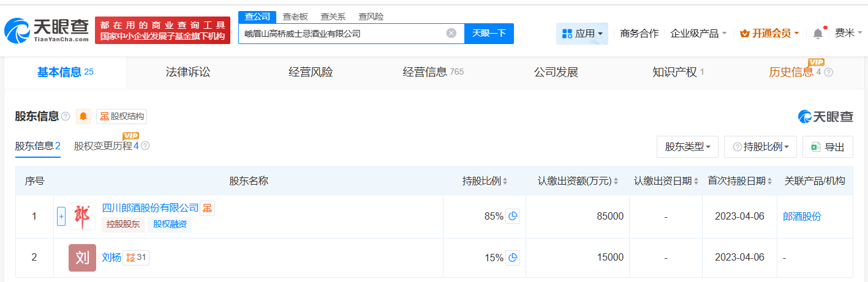Image resolution: width=868 pixels, height=282 pixels.
Task: Open 企业级产品 dropdown menu
Action: point(698,34)
